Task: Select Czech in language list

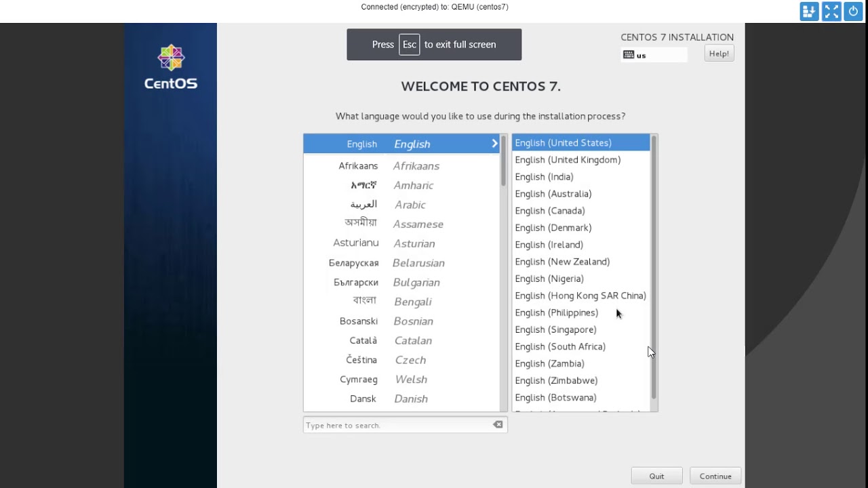Action: tap(401, 360)
